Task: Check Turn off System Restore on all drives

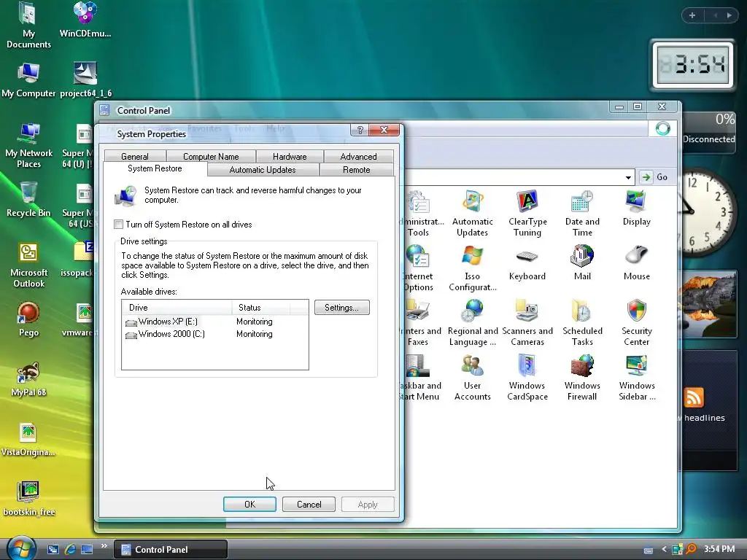Action: [x=119, y=225]
